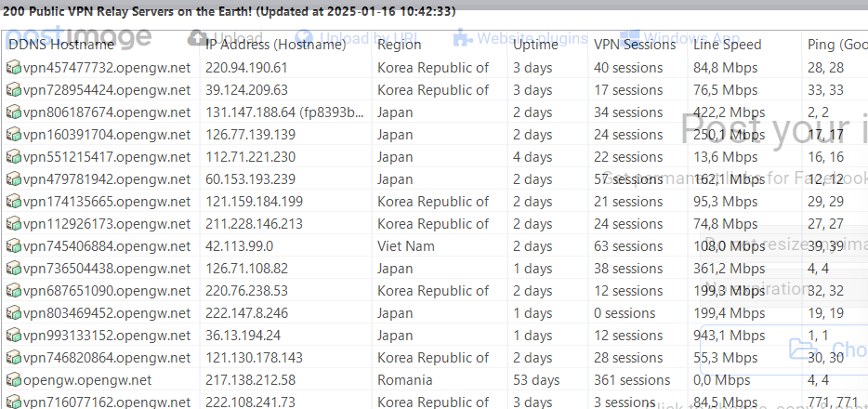Click IP address 126.77.139.139
The image size is (868, 409).
point(250,135)
